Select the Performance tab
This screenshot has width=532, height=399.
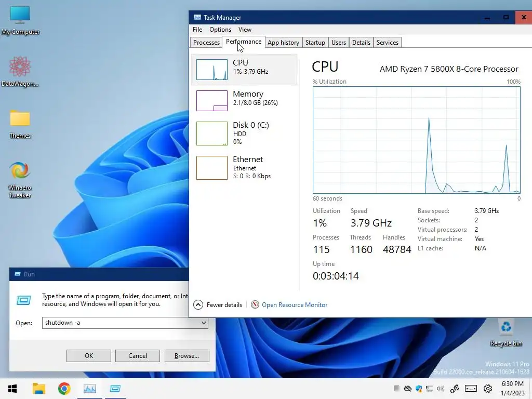(244, 42)
